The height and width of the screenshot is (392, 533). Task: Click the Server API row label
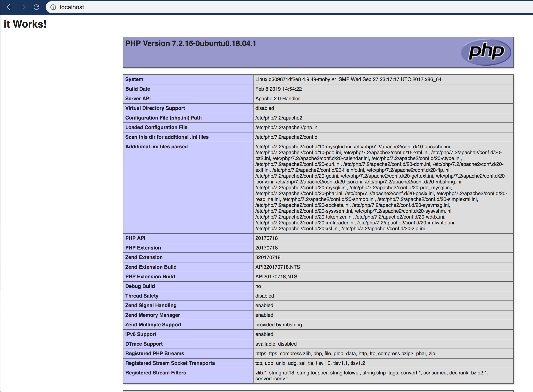coord(138,99)
